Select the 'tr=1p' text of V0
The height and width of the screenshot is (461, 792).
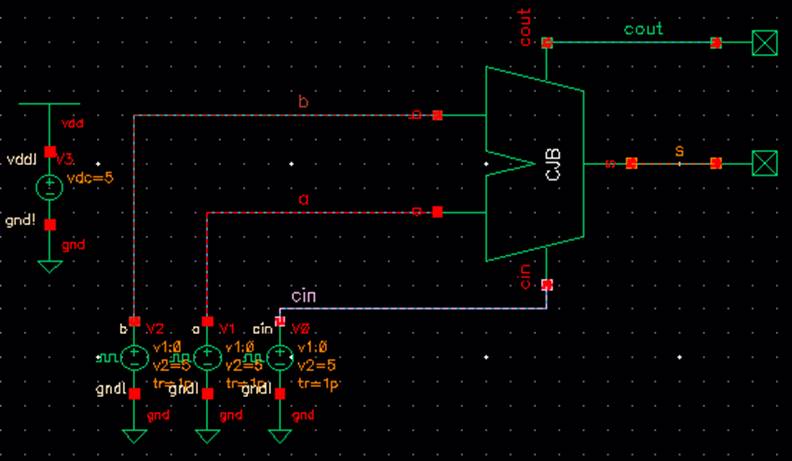[x=318, y=384]
